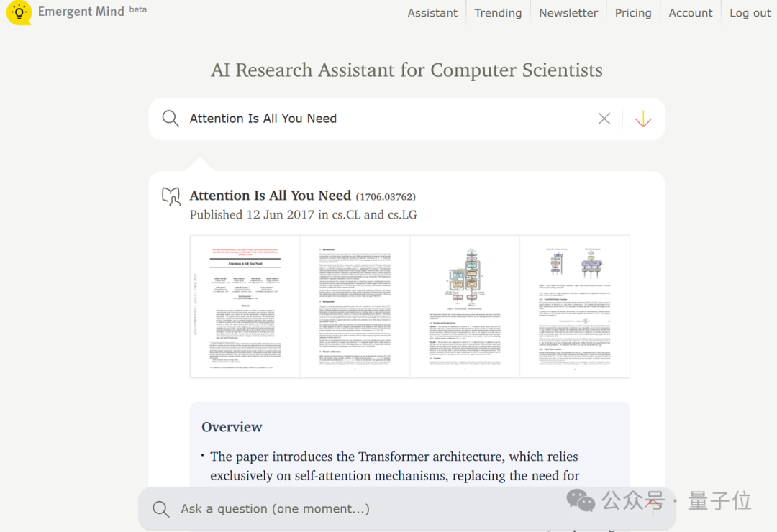Click the Ask a question input field
This screenshot has height=532, width=777.
[x=388, y=509]
